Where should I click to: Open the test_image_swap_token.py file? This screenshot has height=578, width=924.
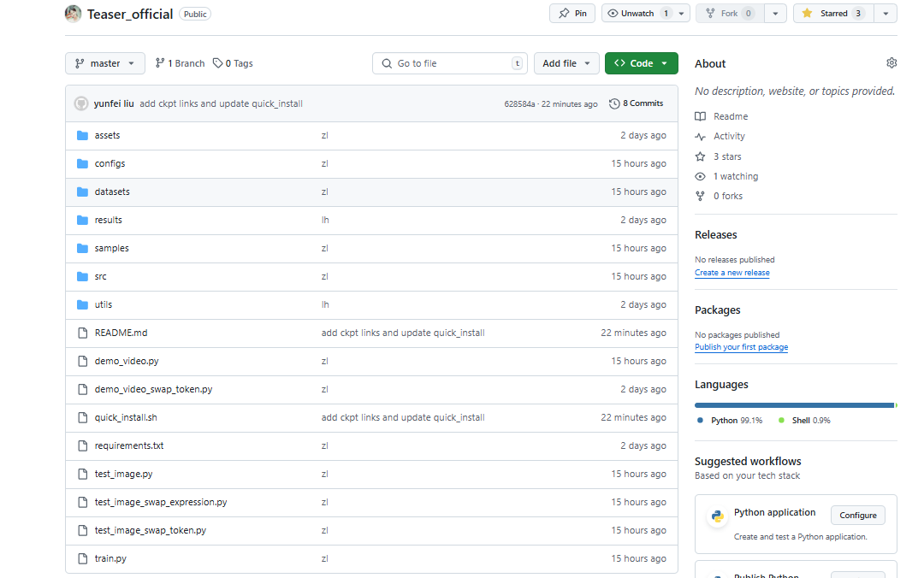[151, 531]
